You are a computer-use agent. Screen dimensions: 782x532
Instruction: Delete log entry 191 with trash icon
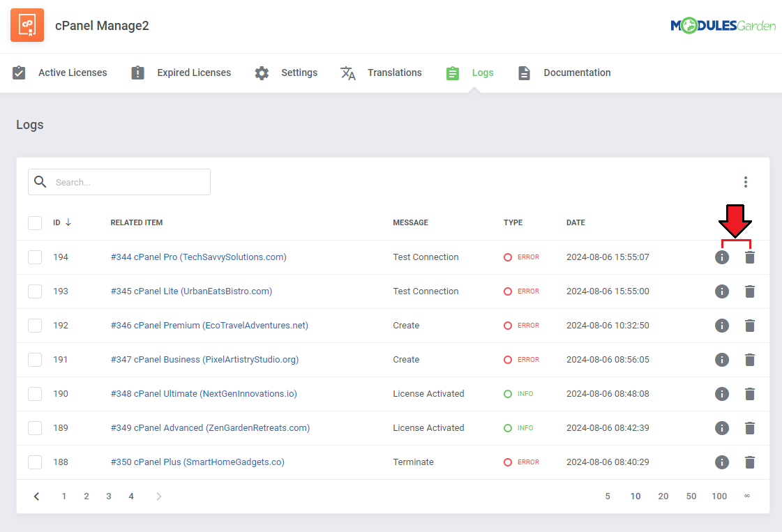(750, 360)
